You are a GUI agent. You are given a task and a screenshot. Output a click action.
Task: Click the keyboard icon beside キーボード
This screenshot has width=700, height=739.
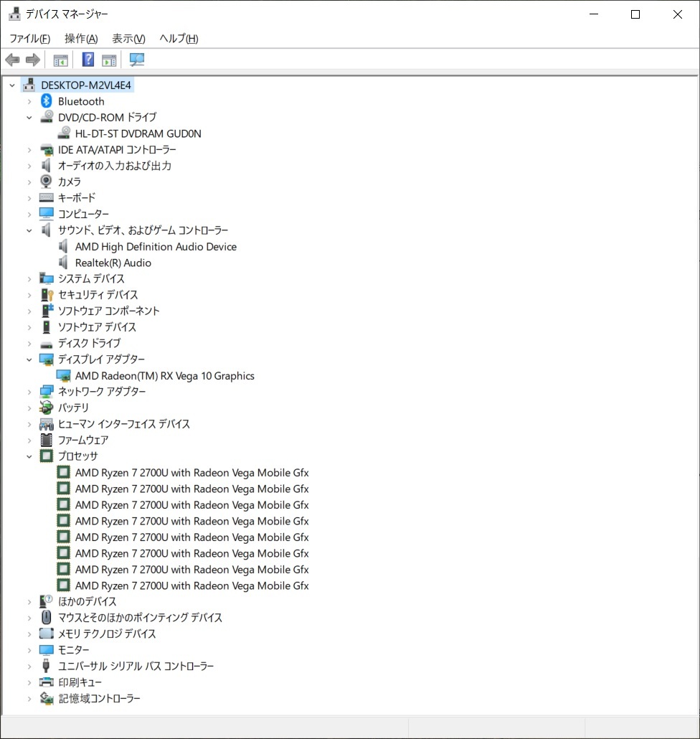click(x=46, y=197)
